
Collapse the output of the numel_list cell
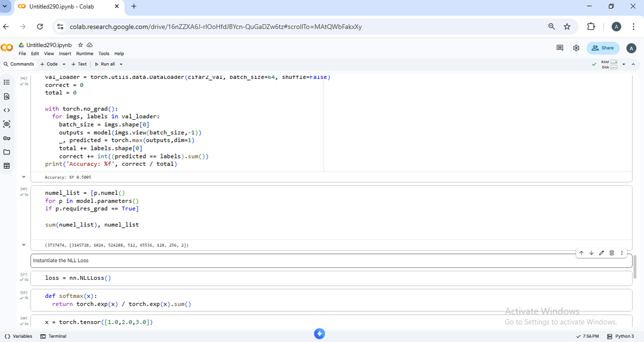point(23,245)
